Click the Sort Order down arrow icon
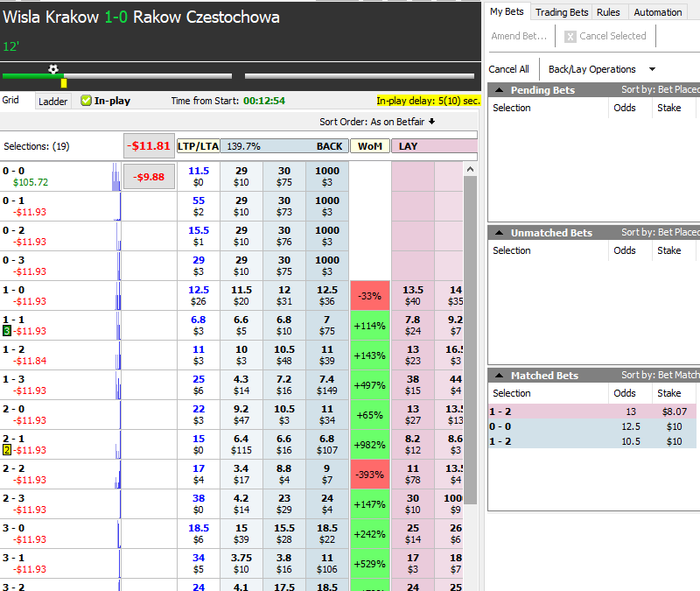 click(431, 122)
